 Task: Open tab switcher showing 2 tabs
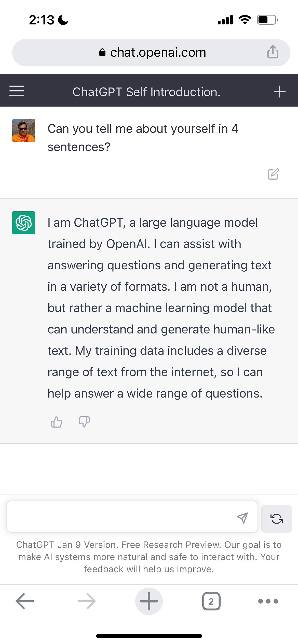211,601
